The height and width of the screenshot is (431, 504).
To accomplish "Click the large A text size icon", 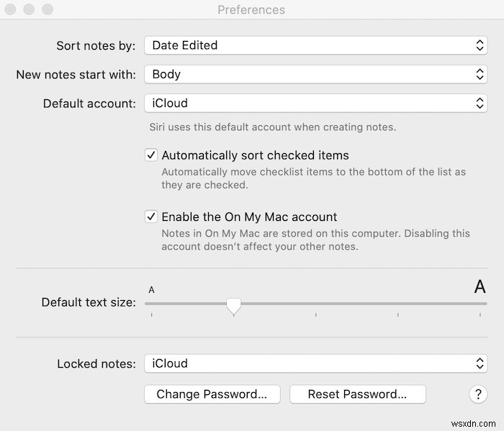I will click(480, 286).
